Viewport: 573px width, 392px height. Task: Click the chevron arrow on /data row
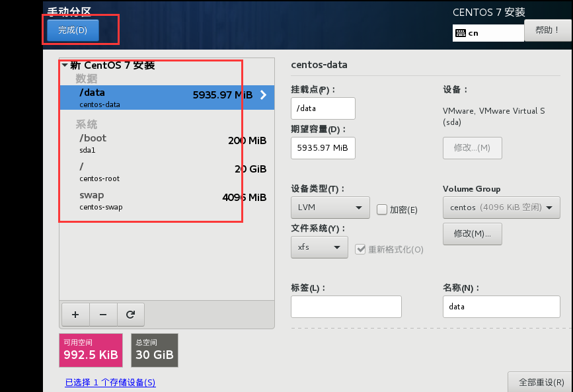point(264,95)
